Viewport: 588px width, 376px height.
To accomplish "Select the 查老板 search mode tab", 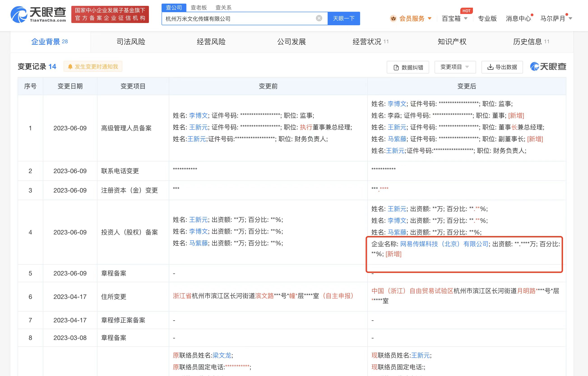I will coord(198,8).
